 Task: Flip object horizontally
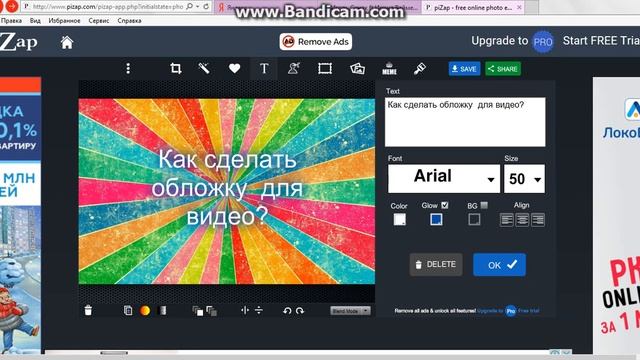click(245, 311)
